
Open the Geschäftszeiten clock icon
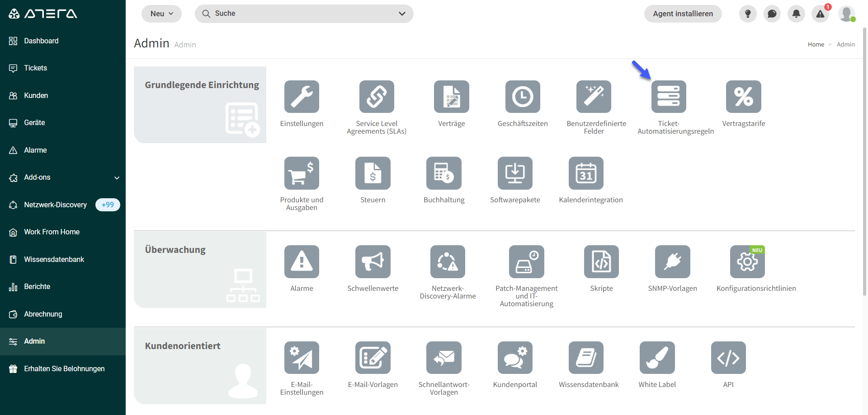click(x=523, y=97)
